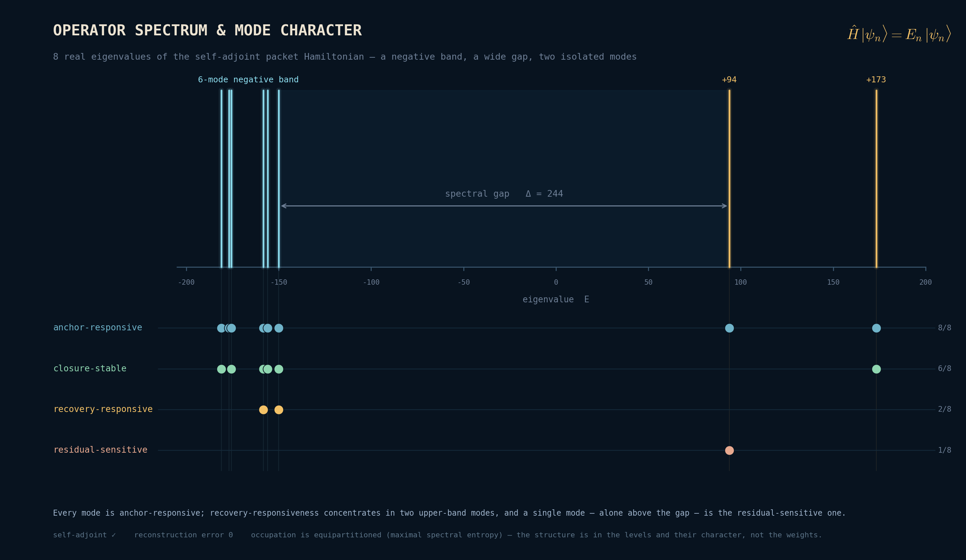Click the "150" axis tick label
966x560 pixels.
pos(833,282)
